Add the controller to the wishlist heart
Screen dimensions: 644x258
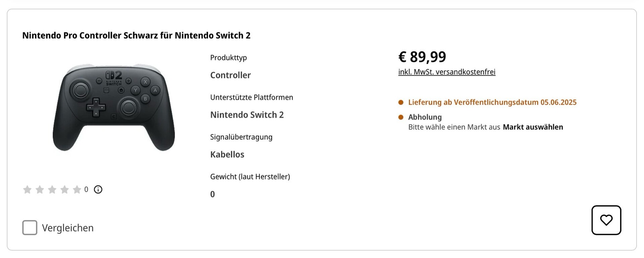click(606, 220)
